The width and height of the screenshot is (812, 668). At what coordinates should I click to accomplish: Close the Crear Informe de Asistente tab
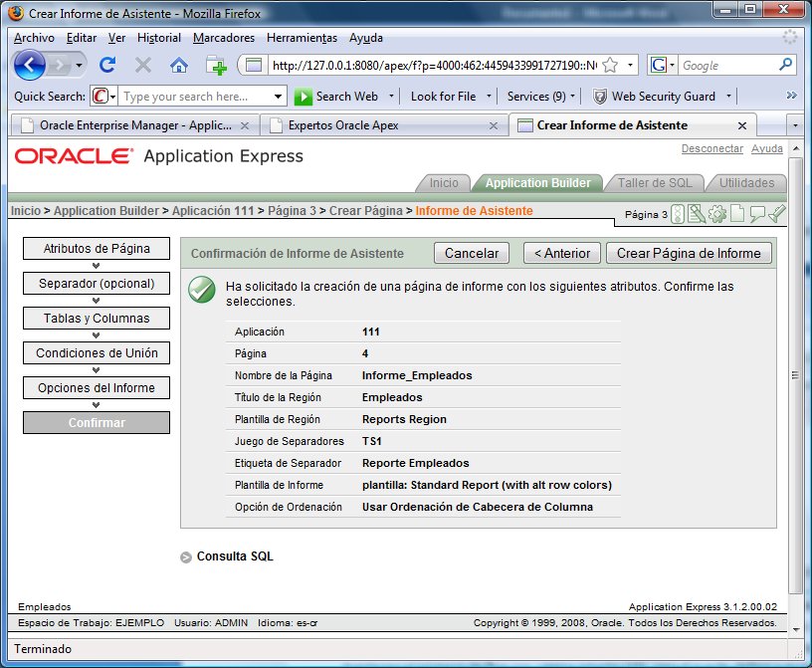(x=742, y=125)
